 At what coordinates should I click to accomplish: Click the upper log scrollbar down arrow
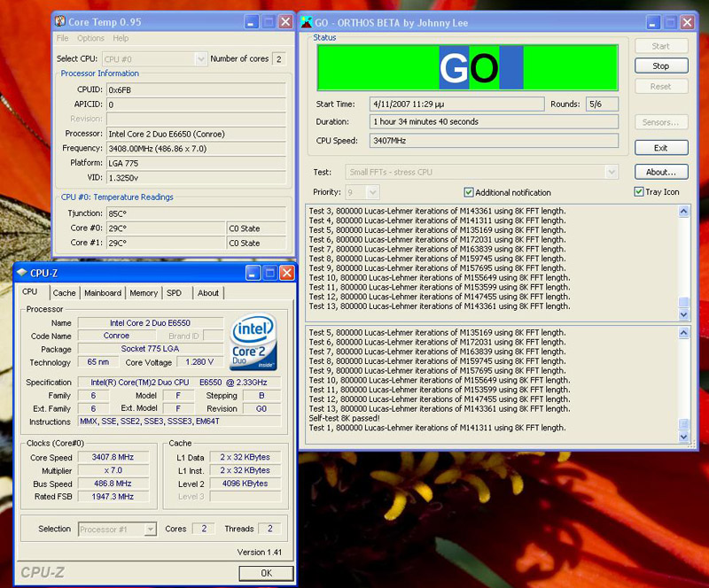point(683,314)
